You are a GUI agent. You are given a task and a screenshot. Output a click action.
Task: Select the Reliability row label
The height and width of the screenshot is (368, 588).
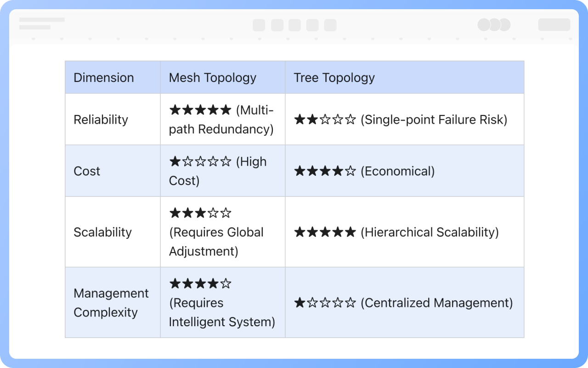tap(101, 120)
